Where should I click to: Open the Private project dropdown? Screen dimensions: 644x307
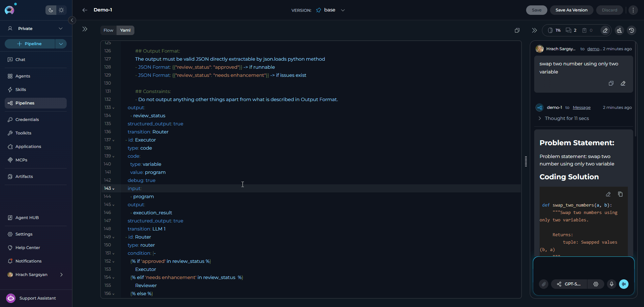coord(36,29)
